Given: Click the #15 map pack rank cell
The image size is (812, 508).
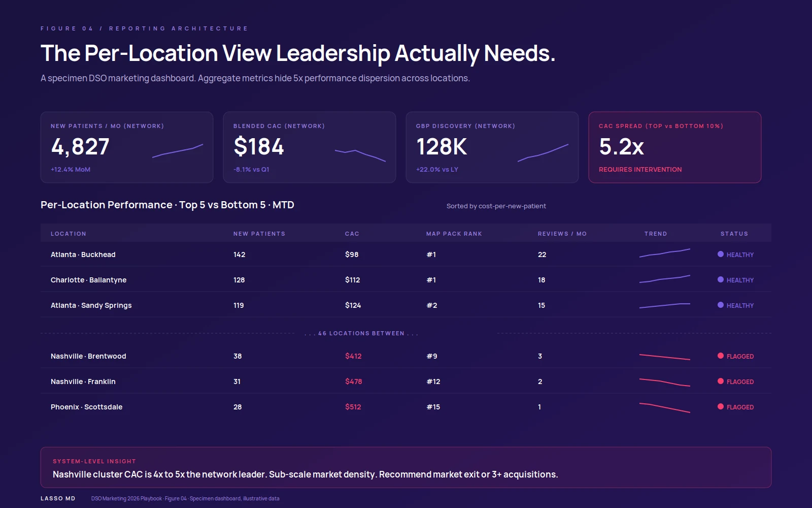Looking at the screenshot, I should point(433,407).
